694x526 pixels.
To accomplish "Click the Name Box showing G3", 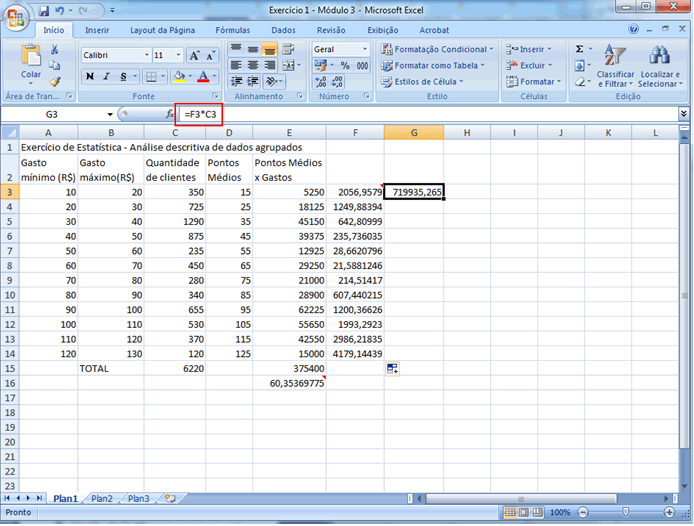I will tap(55, 115).
